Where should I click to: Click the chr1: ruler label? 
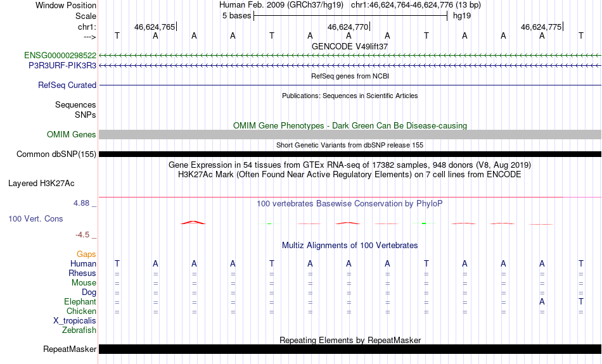click(x=87, y=27)
